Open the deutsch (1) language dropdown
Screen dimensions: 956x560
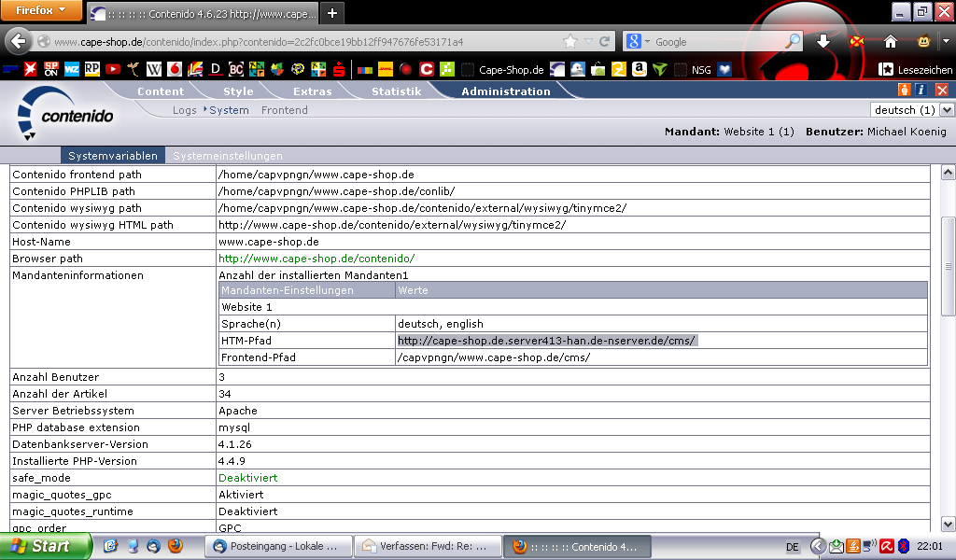tap(912, 110)
